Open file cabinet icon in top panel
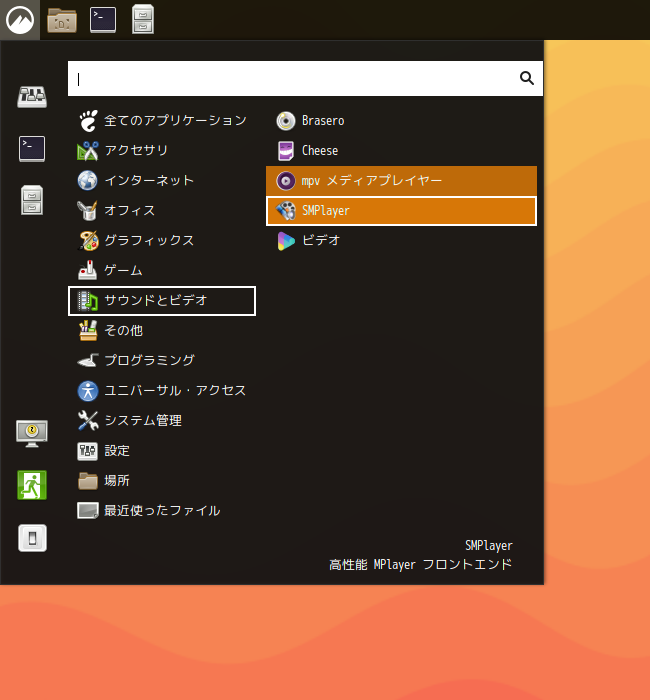Screen dimensions: 650x700 [143, 20]
